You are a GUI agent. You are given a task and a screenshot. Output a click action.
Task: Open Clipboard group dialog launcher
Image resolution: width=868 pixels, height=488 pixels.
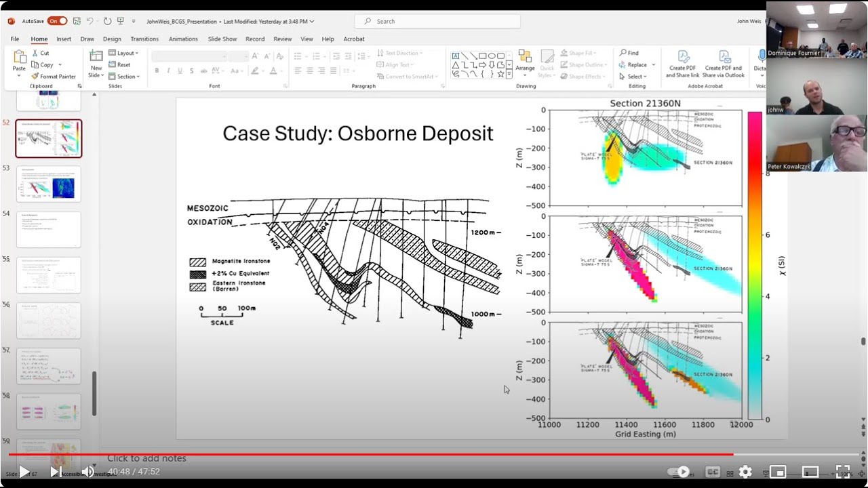point(79,86)
